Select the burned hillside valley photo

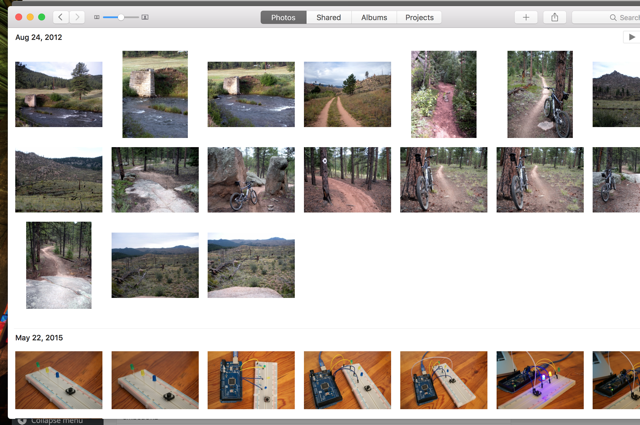pos(59,180)
